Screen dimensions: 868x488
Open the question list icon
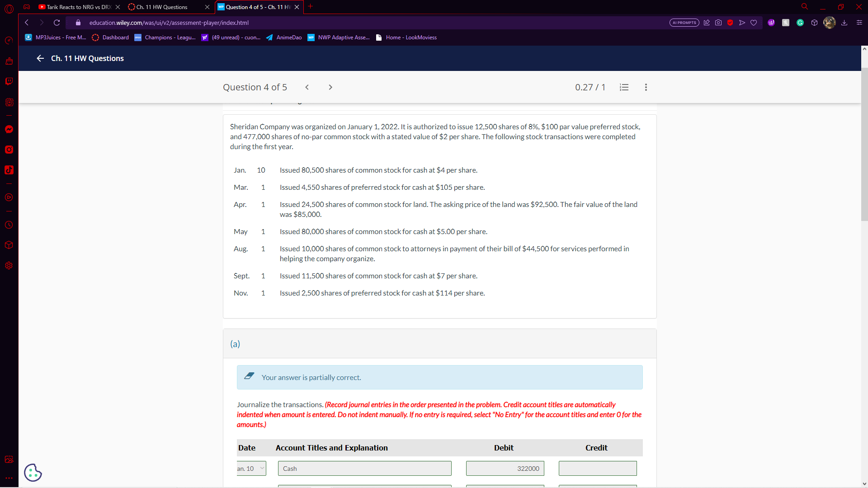(x=624, y=87)
